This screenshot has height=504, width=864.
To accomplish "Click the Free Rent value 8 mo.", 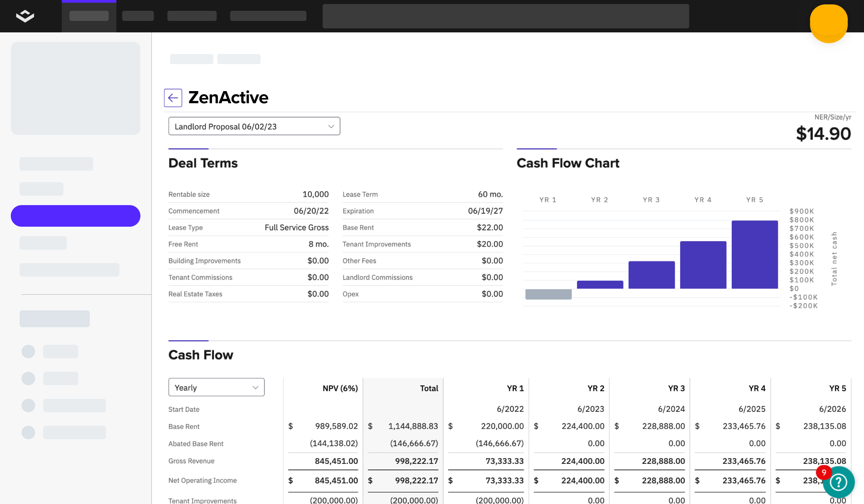I will click(x=319, y=244).
